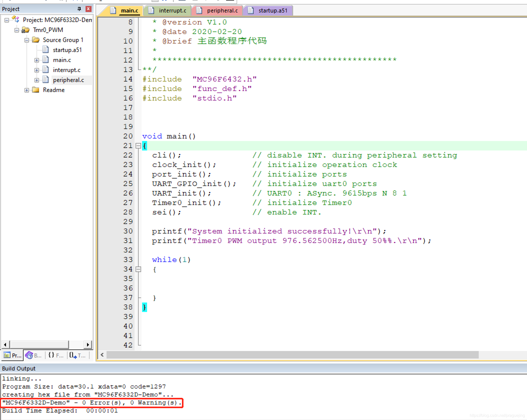Click line 20 void main() declaration
Image resolution: width=527 pixels, height=420 pixels.
(x=169, y=136)
